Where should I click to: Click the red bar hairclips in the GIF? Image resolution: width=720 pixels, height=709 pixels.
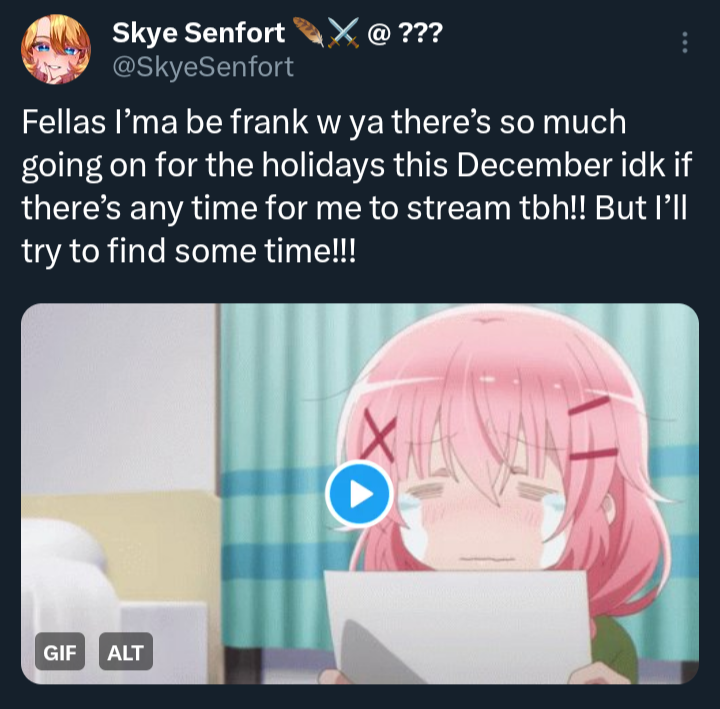(x=593, y=428)
